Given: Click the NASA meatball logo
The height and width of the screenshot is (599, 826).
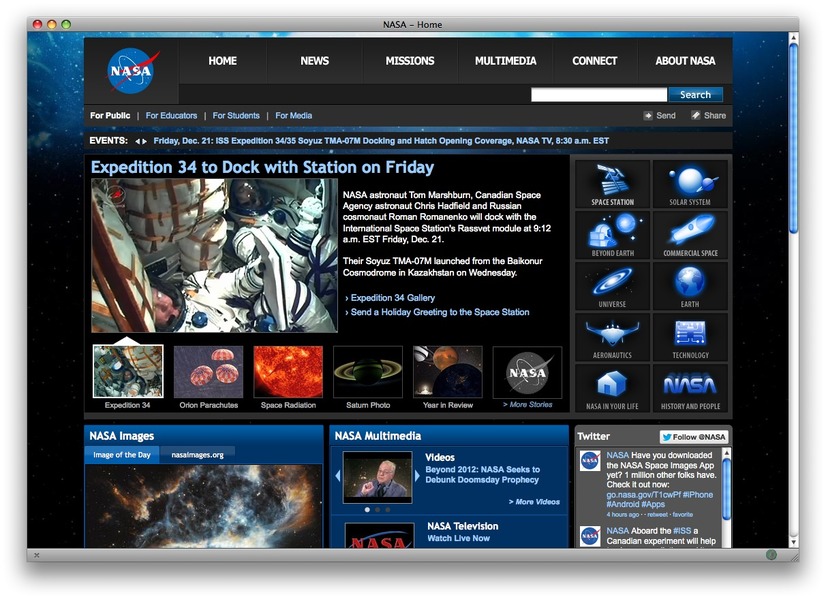Looking at the screenshot, I should click(132, 71).
